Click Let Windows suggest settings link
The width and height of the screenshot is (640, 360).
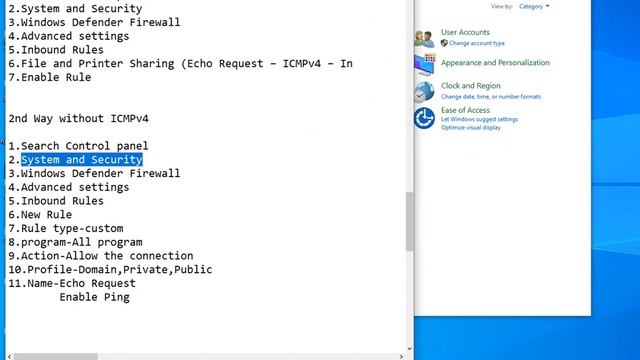click(479, 119)
